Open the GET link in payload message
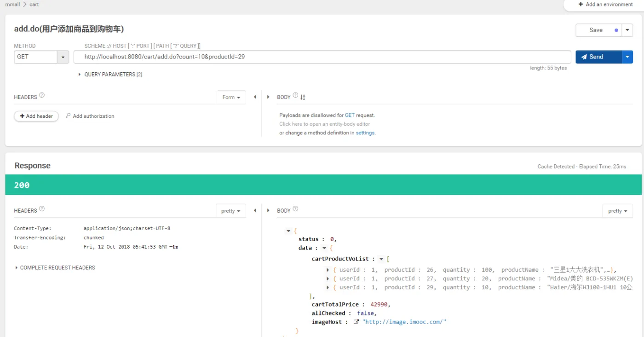644x337 pixels. 350,115
